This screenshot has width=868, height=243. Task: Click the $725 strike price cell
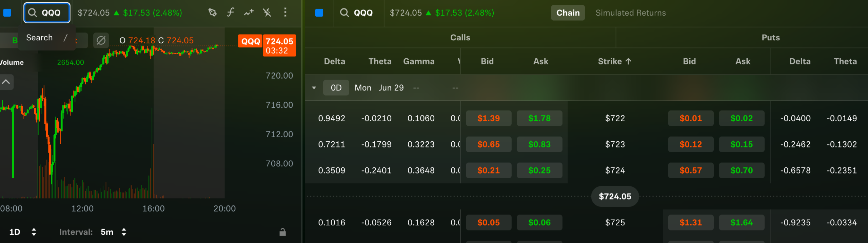pos(615,223)
